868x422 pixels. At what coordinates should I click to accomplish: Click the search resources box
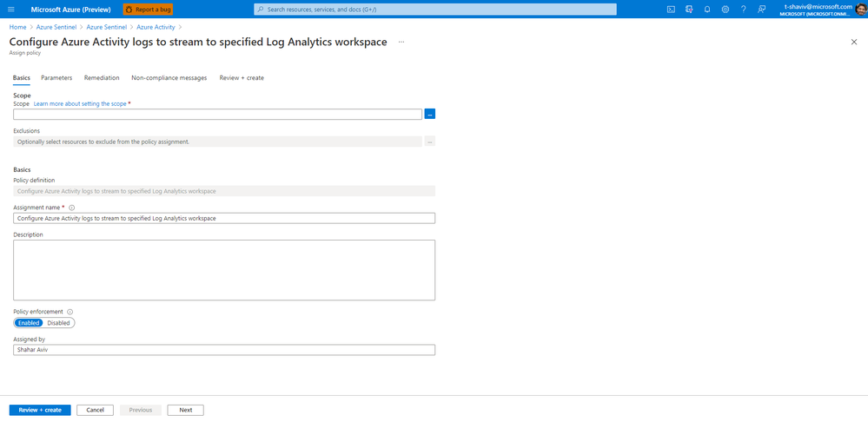click(434, 10)
